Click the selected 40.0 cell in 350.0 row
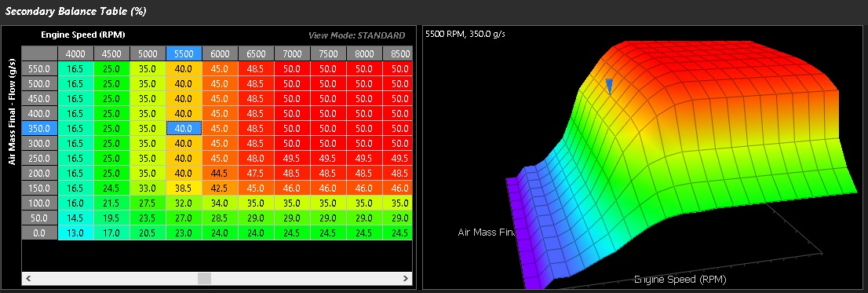 click(184, 128)
